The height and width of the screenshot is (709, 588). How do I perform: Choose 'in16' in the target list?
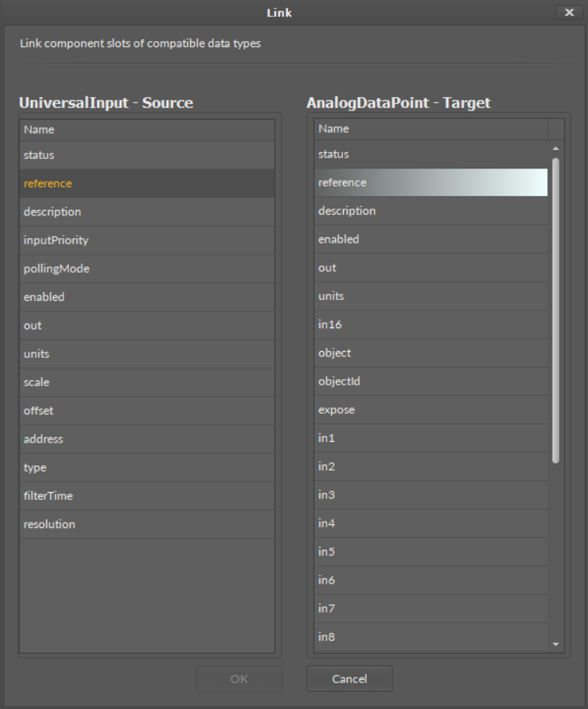tap(431, 324)
